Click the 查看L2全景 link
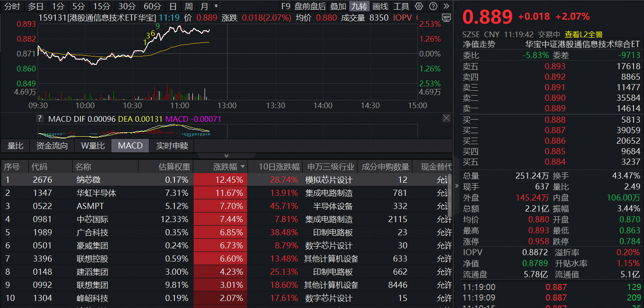Image resolution: width=644 pixels, height=308 pixels. point(583,33)
